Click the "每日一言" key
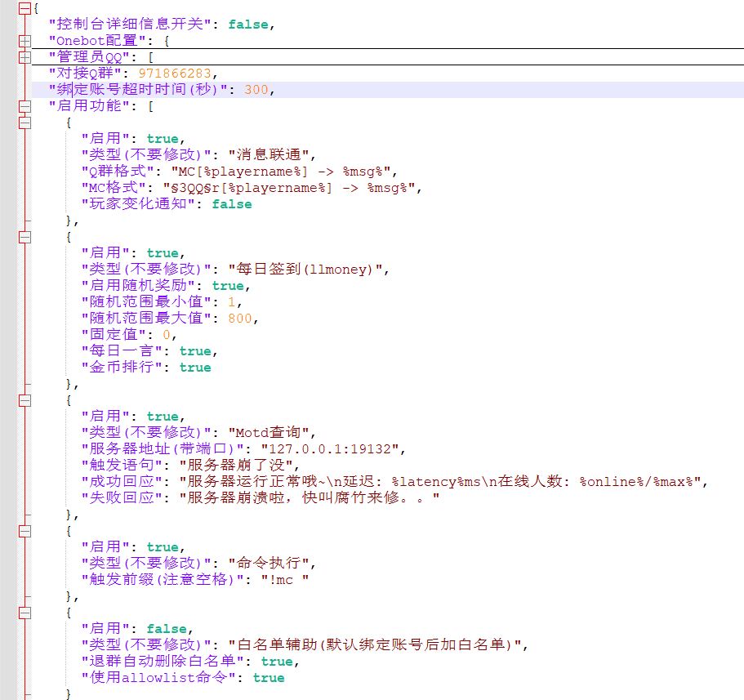Screen dimensions: 744x700 [x=122, y=351]
